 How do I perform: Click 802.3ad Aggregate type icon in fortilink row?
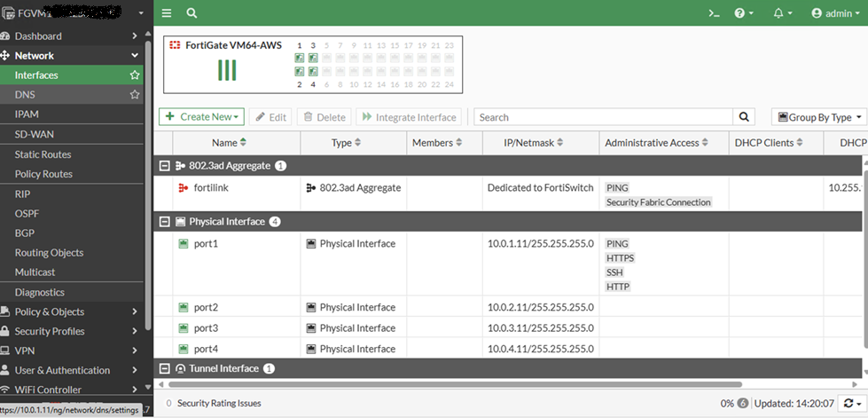click(311, 188)
